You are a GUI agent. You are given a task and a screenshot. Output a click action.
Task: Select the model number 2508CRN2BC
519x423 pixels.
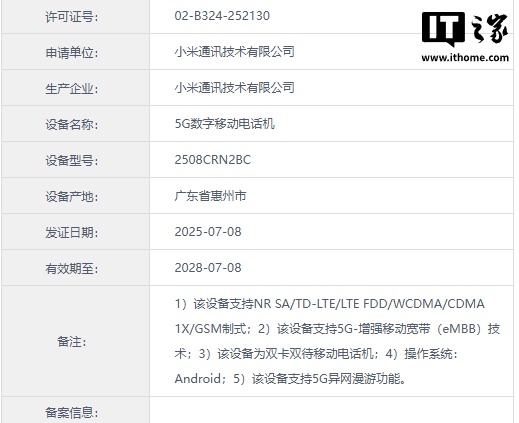[213, 160]
